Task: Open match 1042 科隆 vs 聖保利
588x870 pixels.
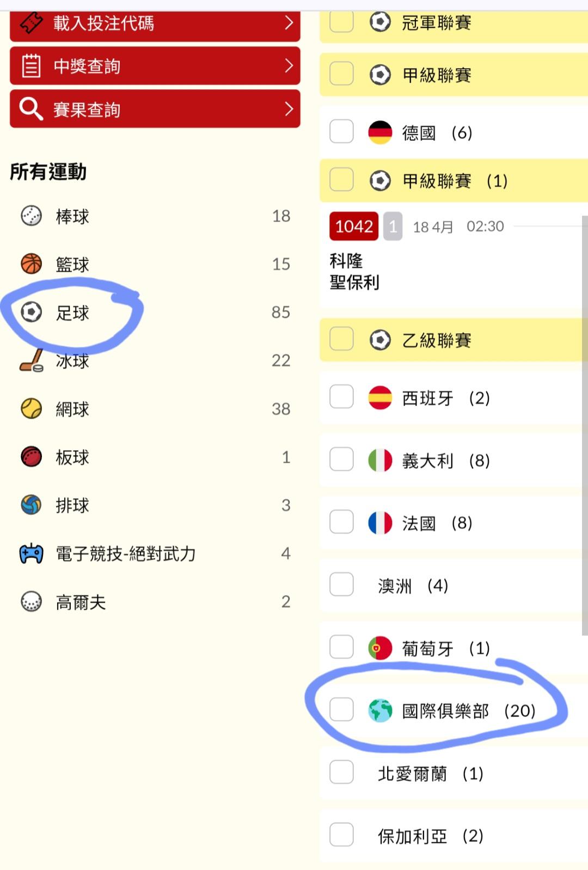Action: tap(354, 272)
